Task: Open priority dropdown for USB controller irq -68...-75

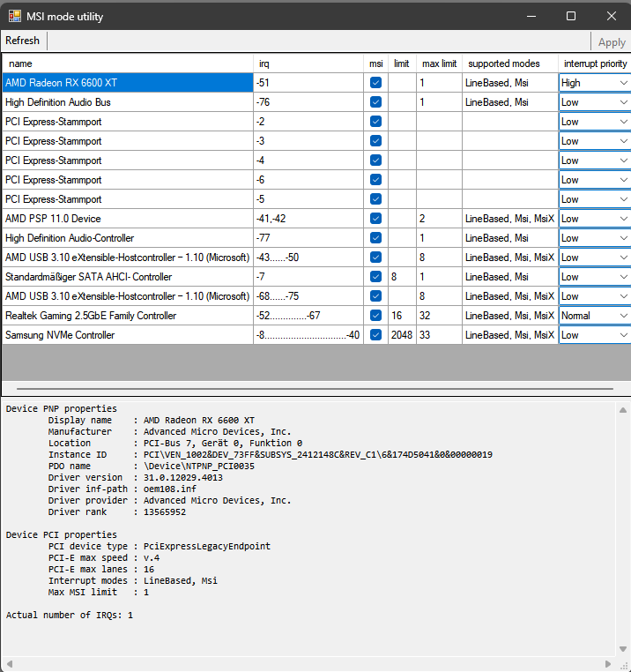Action: pos(595,296)
